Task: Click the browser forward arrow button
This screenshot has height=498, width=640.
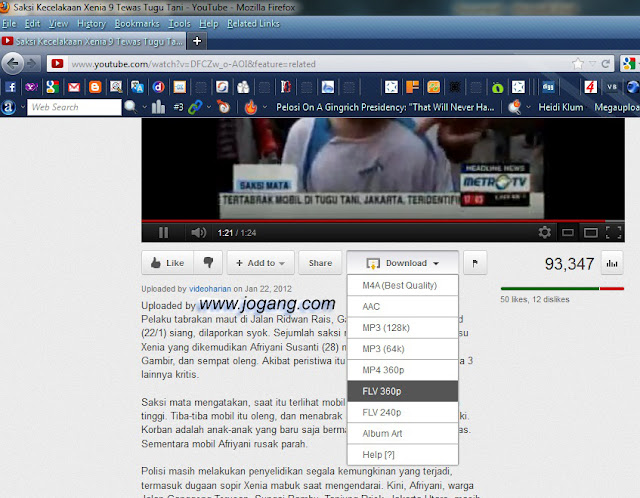Action: pos(31,64)
